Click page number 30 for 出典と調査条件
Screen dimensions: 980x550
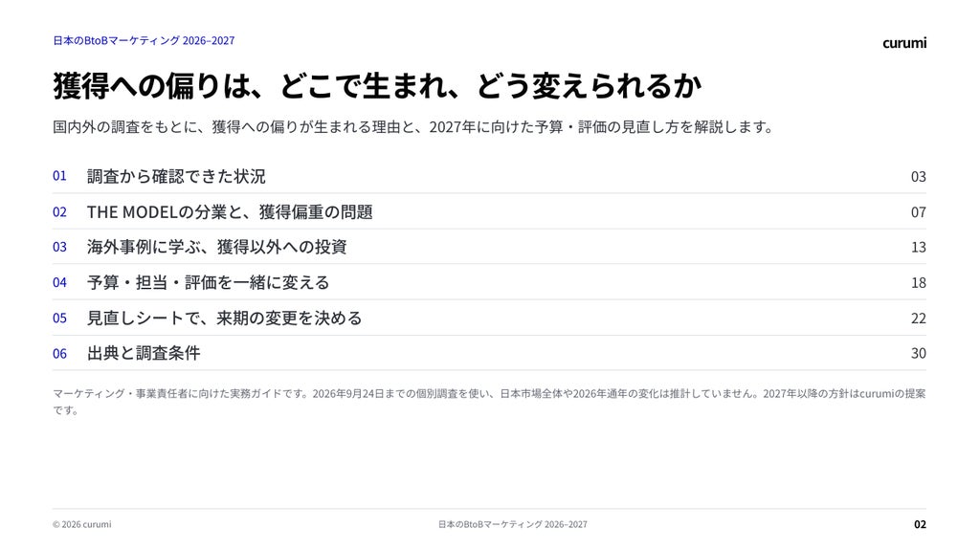point(918,354)
